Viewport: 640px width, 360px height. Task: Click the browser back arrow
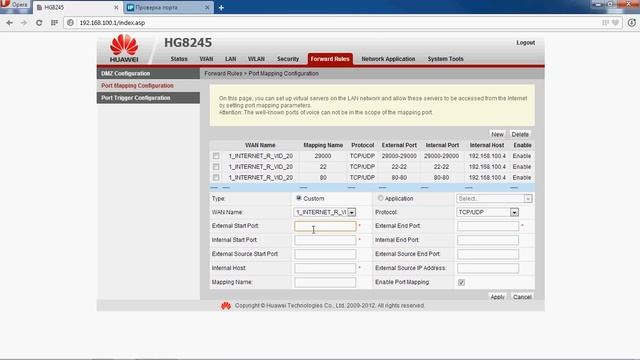tap(9, 23)
